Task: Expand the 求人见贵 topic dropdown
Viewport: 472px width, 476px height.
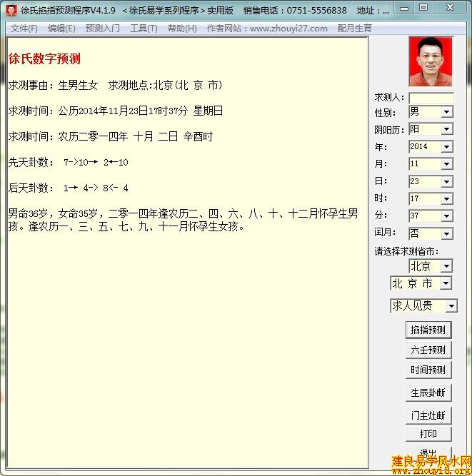Action: point(451,305)
